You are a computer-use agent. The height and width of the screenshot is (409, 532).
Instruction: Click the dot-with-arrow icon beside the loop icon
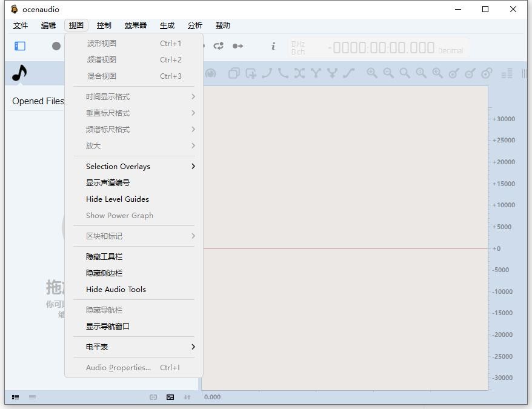[x=238, y=46]
